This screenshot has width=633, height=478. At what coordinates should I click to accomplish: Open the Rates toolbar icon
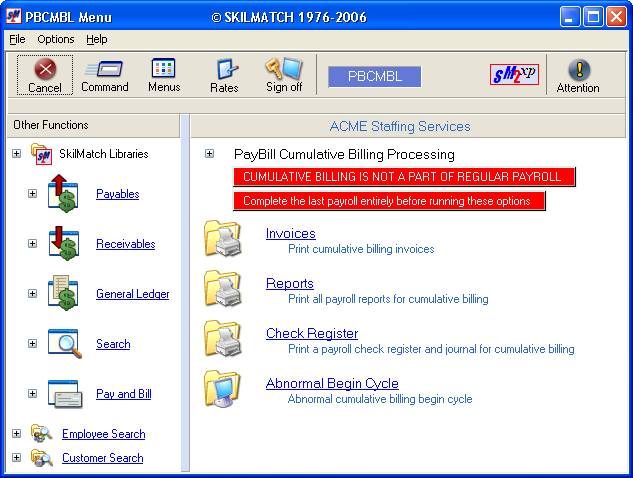pos(226,69)
